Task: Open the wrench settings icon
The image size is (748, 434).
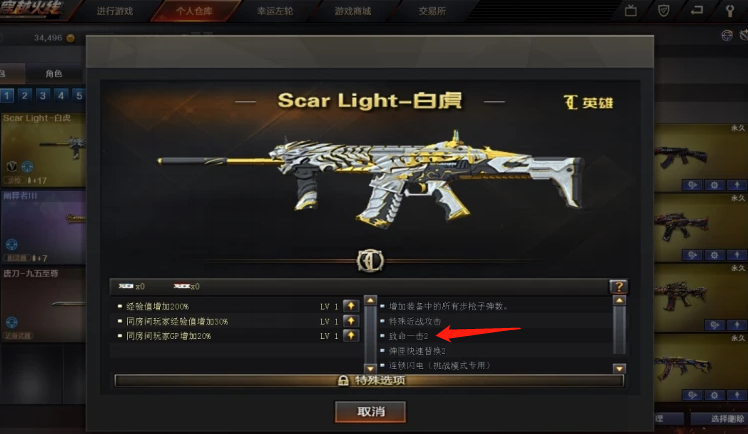Action: (729, 10)
